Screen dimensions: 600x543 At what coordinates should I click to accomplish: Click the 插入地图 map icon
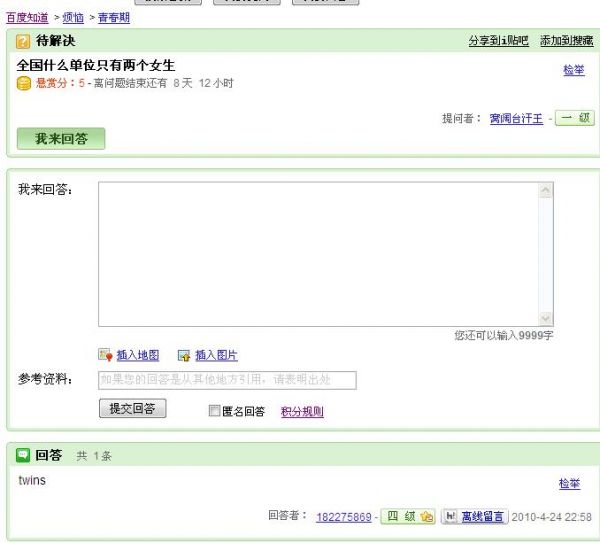point(105,355)
